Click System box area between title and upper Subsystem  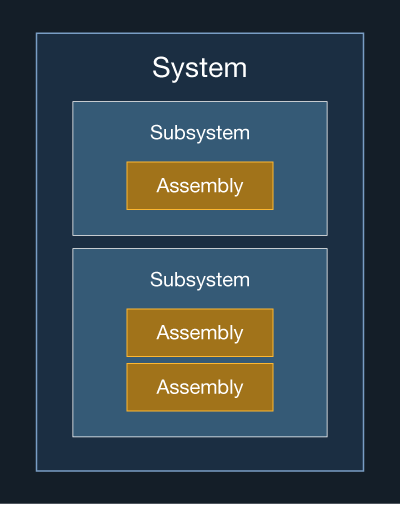pos(200,91)
